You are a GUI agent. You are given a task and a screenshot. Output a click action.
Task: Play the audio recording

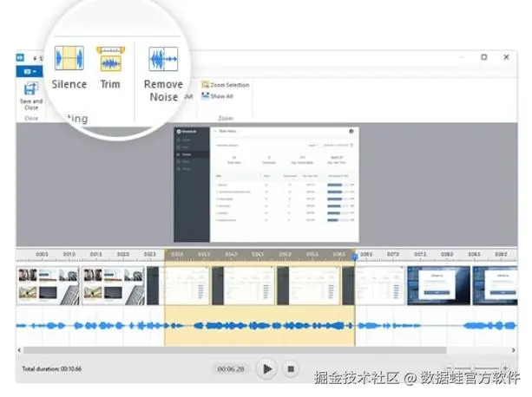(x=267, y=368)
